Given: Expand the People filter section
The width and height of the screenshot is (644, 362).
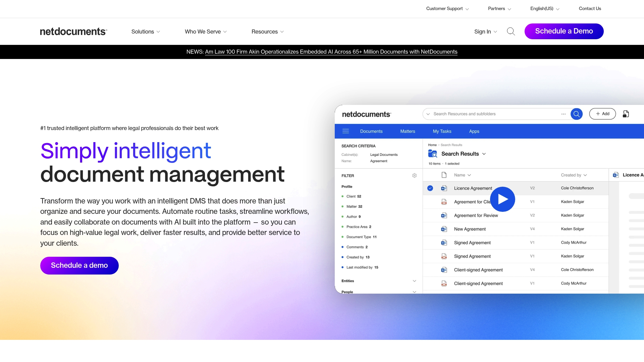Looking at the screenshot, I should pos(379,292).
